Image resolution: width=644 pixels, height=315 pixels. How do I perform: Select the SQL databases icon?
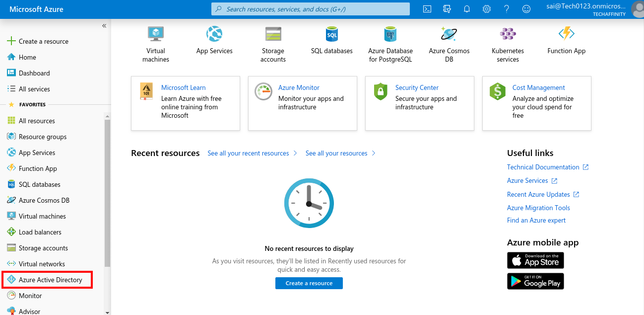pos(331,34)
